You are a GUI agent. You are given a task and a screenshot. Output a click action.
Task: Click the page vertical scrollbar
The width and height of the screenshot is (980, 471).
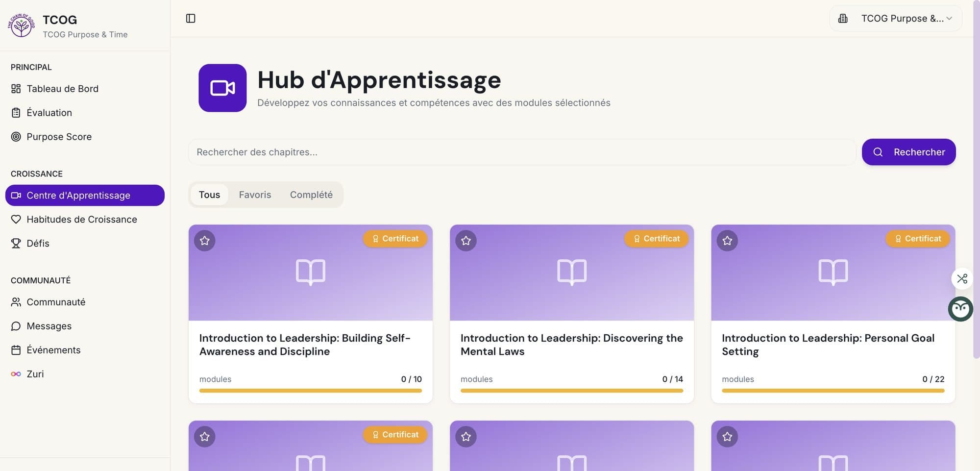[976, 179]
